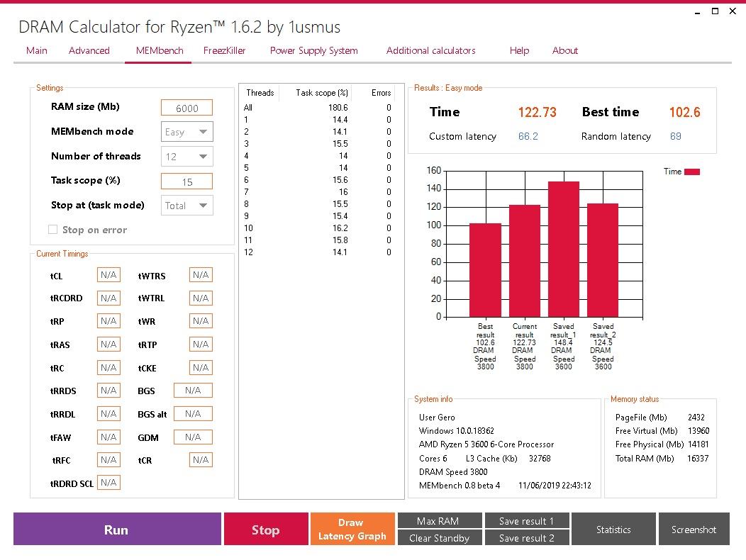Viewport: 746px width, 560px height.
Task: Take a Screenshot via the button
Action: (694, 529)
